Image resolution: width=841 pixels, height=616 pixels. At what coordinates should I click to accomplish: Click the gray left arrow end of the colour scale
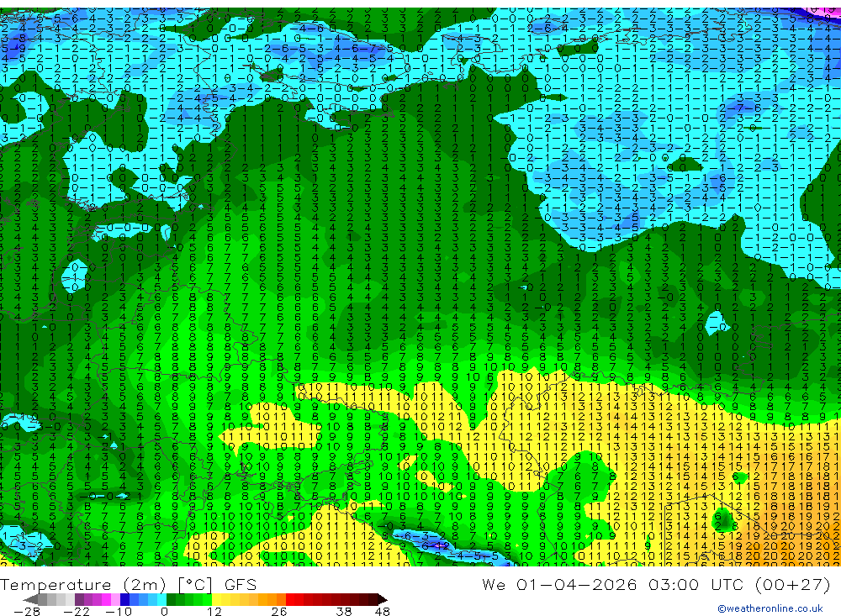(31, 599)
